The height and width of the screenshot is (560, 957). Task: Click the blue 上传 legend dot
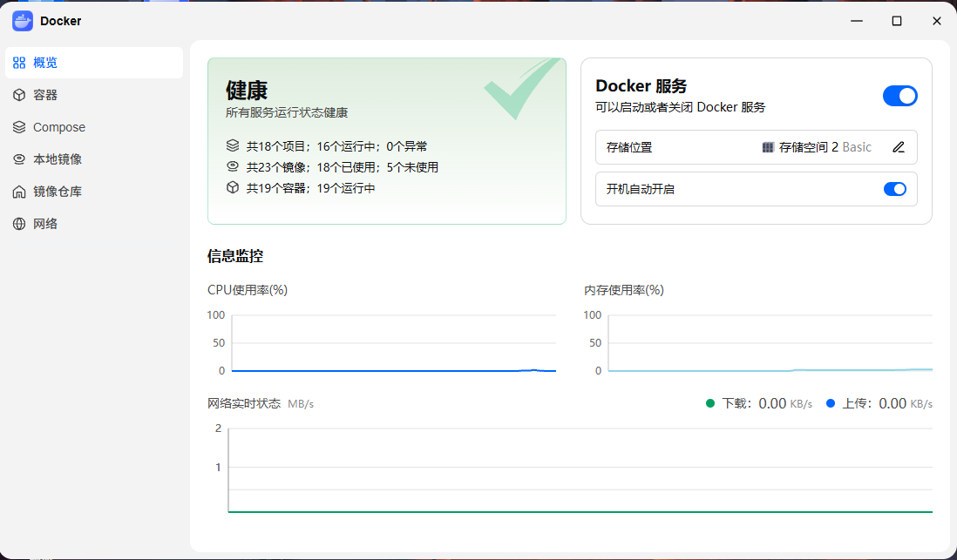click(830, 403)
